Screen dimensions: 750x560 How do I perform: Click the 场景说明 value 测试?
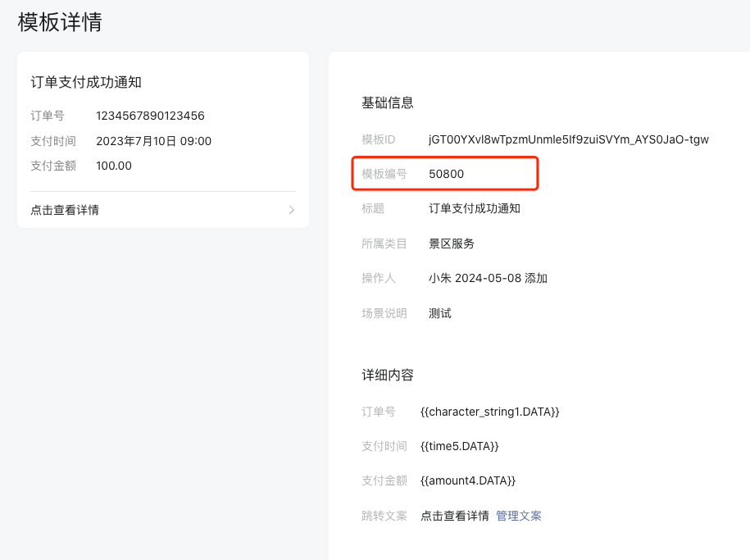click(x=439, y=313)
